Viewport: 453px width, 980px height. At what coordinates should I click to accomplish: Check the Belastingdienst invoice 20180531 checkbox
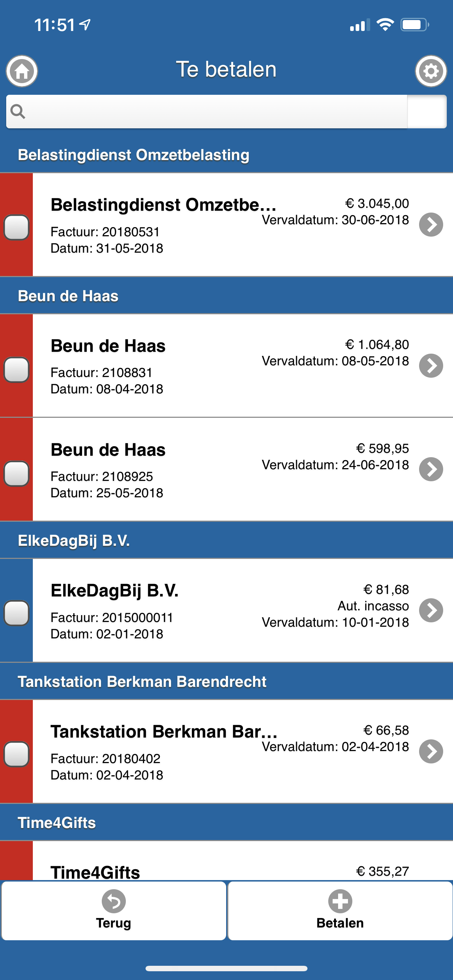tap(16, 227)
